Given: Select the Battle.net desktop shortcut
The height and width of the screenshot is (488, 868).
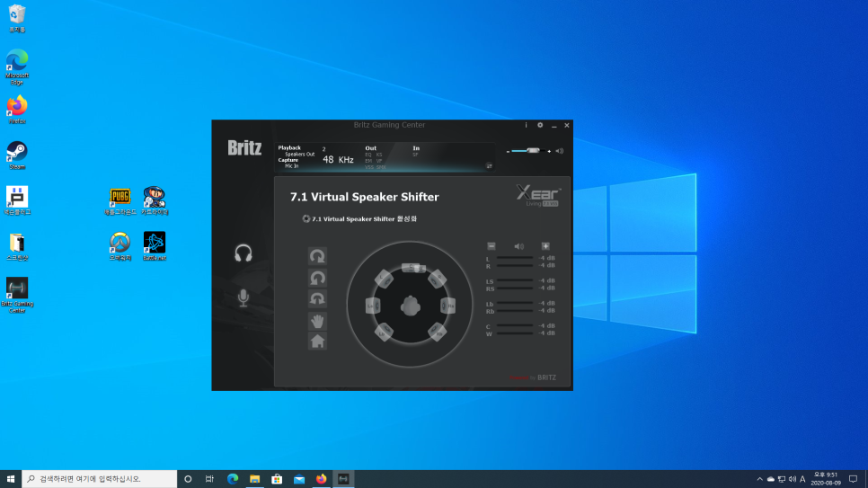Looking at the screenshot, I should click(x=155, y=246).
